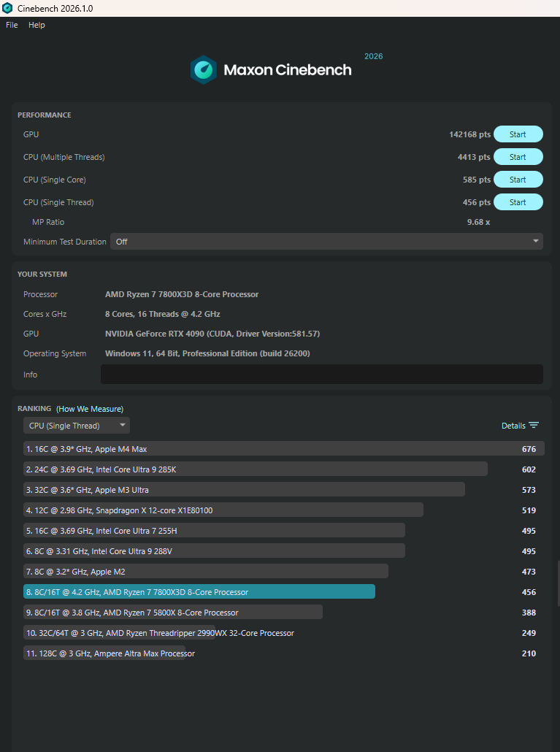Click the Details link in Ranking
Image resolution: width=560 pixels, height=752 pixels.
[x=513, y=426]
